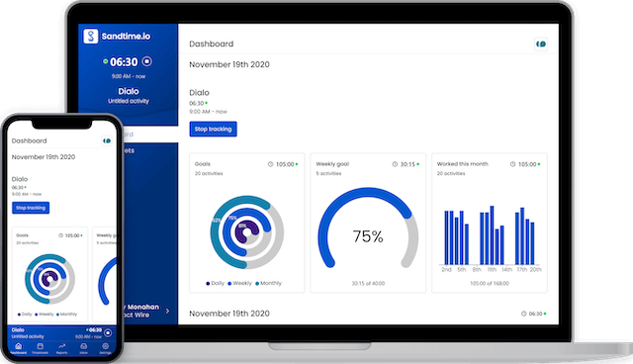Click 'Weekly goal' card title on laptop
The height and width of the screenshot is (364, 633).
pos(332,164)
